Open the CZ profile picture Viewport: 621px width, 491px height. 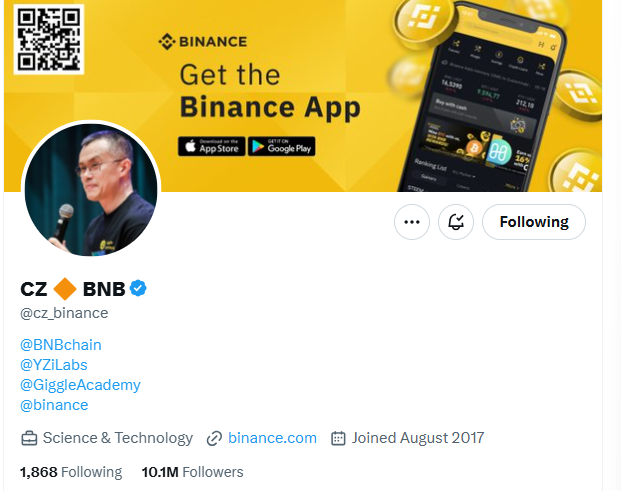[x=91, y=190]
